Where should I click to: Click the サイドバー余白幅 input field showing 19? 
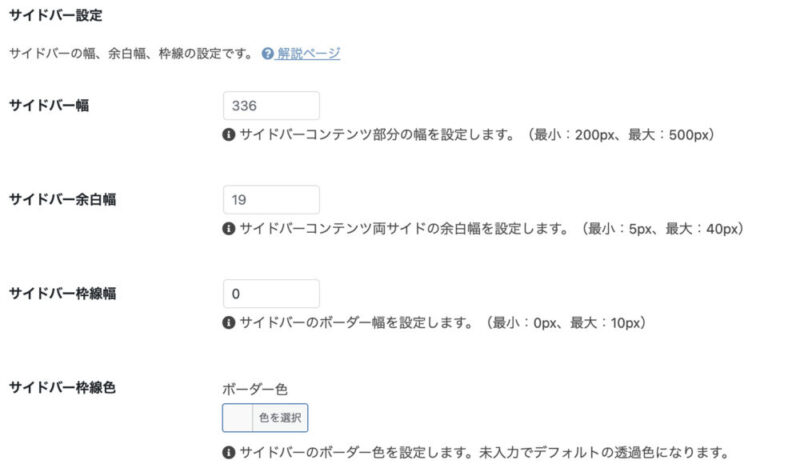[x=271, y=199]
